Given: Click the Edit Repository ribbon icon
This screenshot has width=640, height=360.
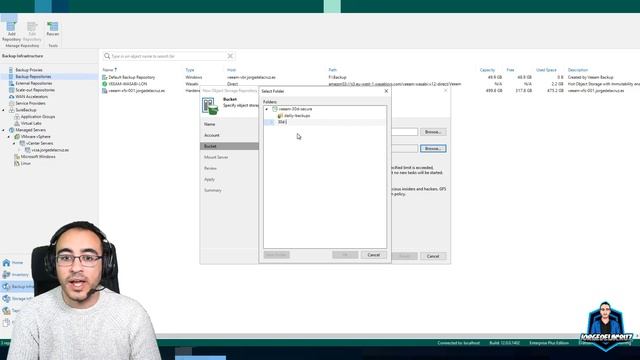Looking at the screenshot, I should [32, 27].
